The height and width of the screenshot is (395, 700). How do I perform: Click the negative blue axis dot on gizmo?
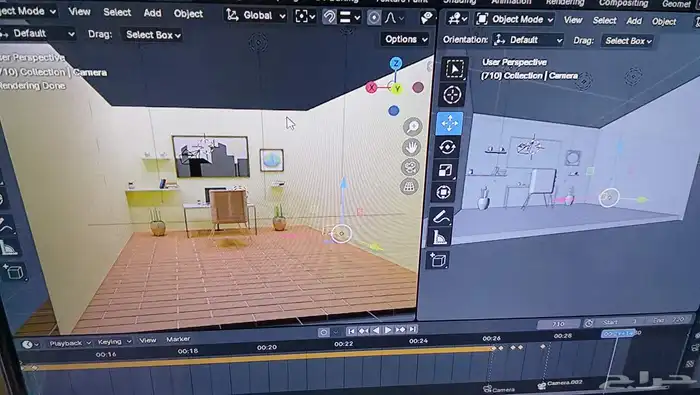point(393,110)
